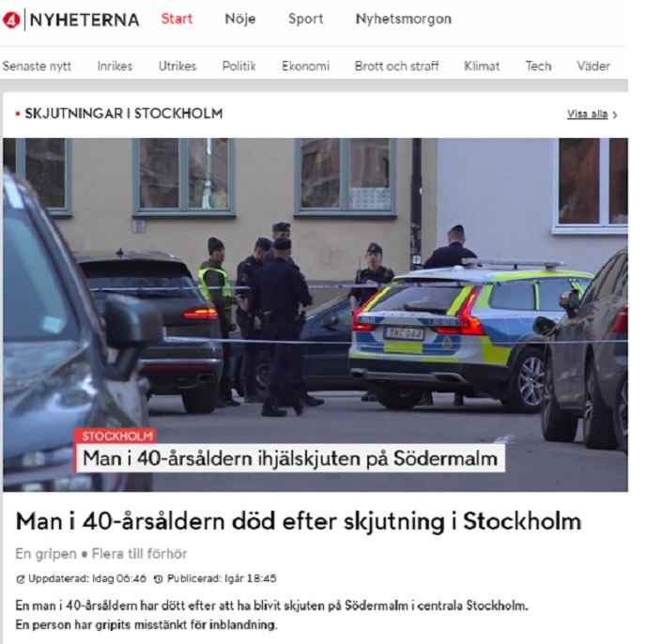The image size is (646, 644).
Task: Go to the Sport section
Action: tap(306, 19)
